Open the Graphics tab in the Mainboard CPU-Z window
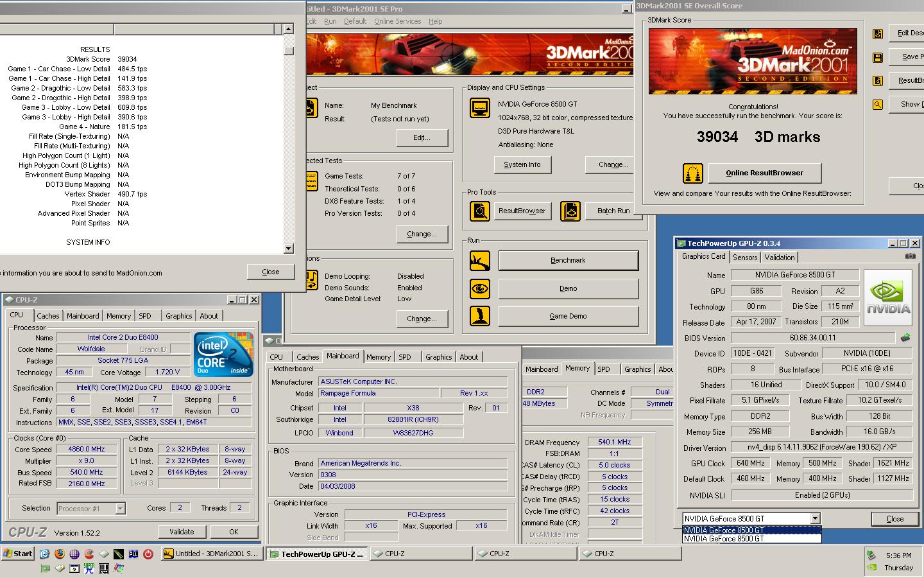924x578 pixels. tap(439, 357)
